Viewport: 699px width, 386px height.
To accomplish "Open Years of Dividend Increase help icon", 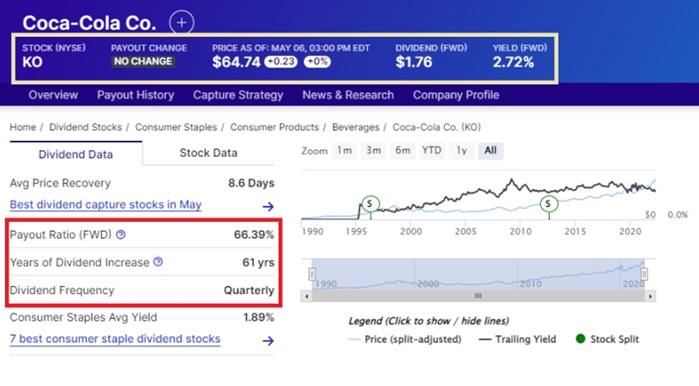I will [x=158, y=262].
